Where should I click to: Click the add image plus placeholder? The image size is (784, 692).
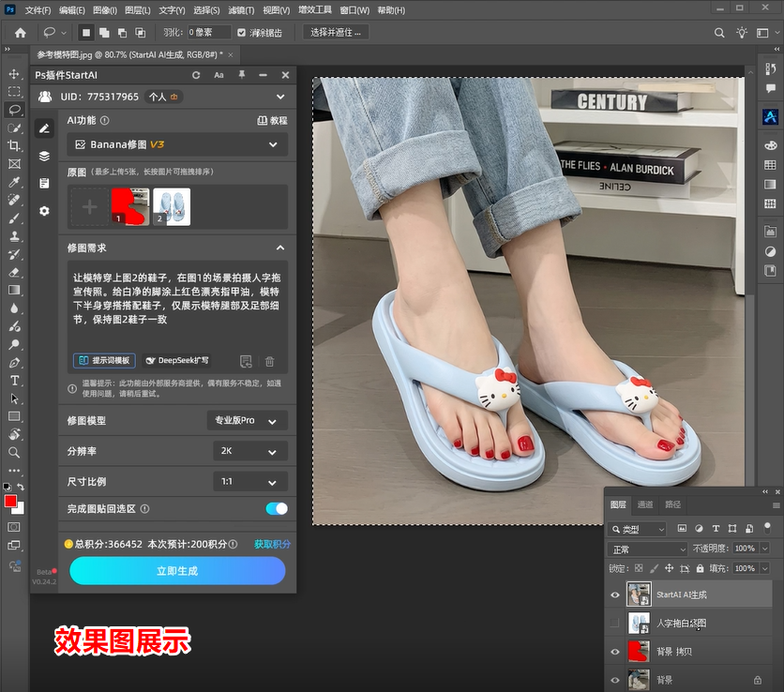89,206
